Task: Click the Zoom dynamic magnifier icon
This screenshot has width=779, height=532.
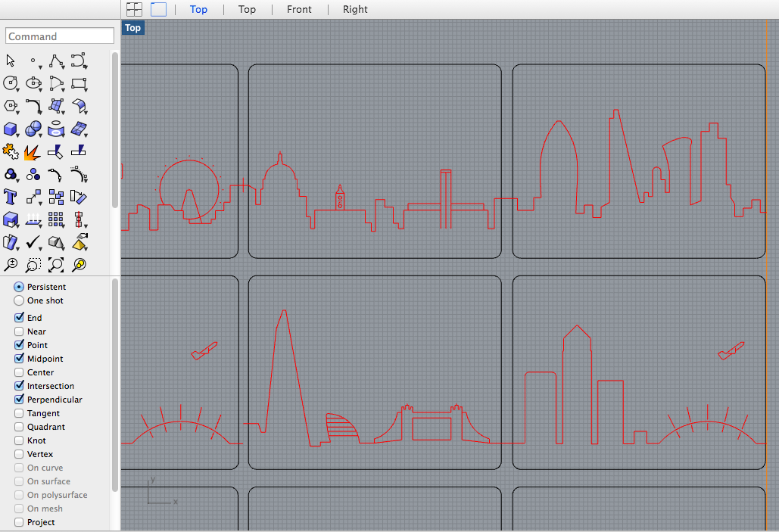Action: (x=11, y=265)
